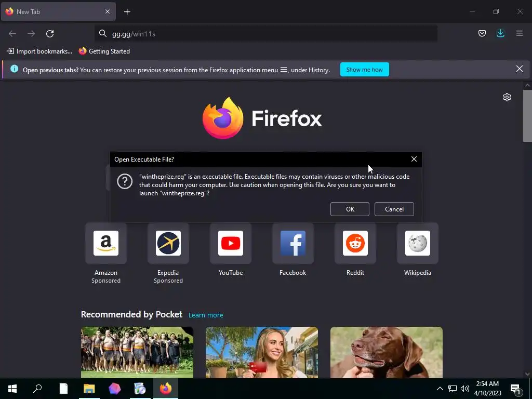This screenshot has width=532, height=399.
Task: Open new tab personalize settings gear
Action: click(x=507, y=97)
